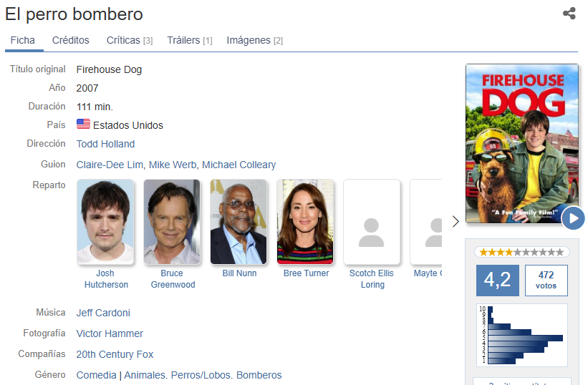Screen dimensions: 588x385
Task: Click the duration 111 min. text
Action: [x=95, y=107]
